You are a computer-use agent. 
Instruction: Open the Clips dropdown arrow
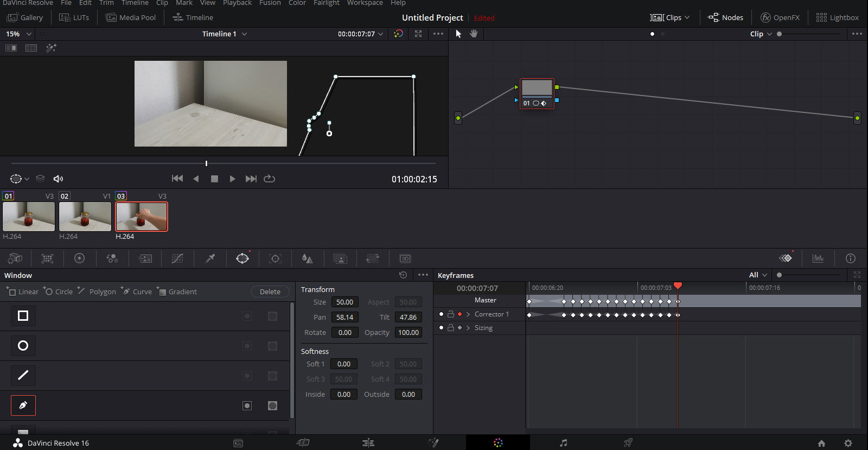687,17
